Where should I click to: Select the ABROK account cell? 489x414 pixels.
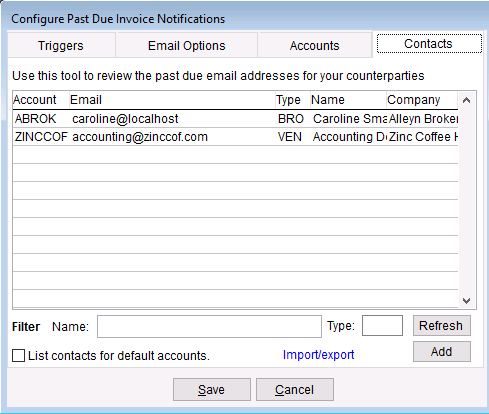tap(41, 119)
